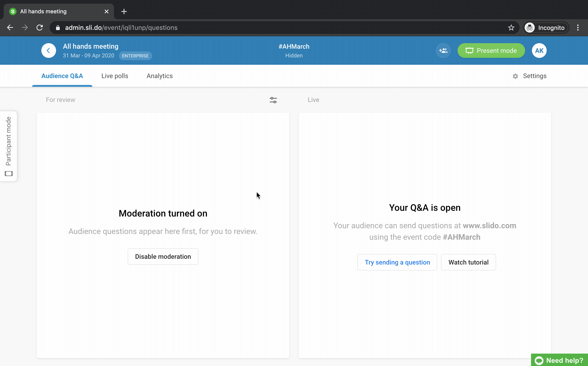Click Watch tutorial

coord(468,262)
